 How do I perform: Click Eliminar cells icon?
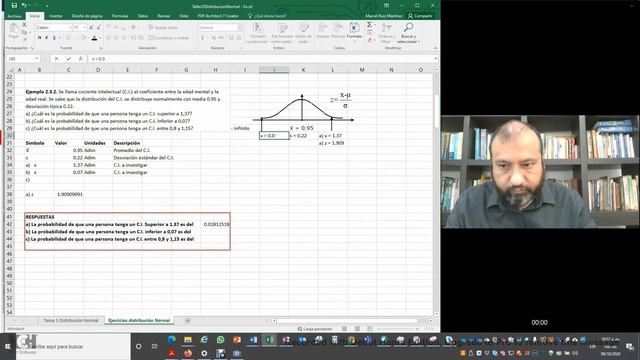pyautogui.click(x=338, y=31)
